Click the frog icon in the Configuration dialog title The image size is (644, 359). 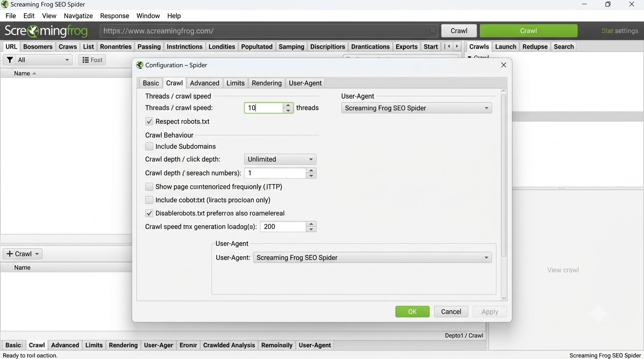tap(139, 65)
